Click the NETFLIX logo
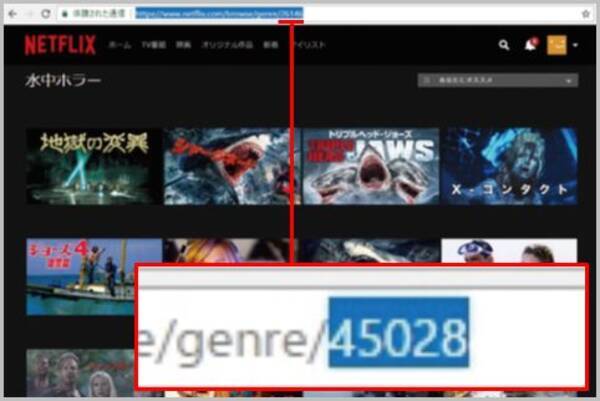Screen dimensions: 600x401 pos(60,45)
